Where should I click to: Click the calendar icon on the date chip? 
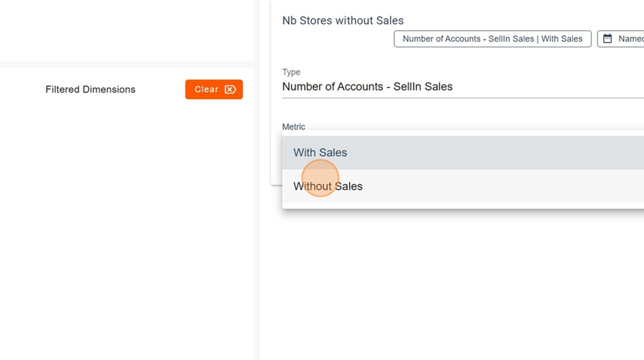click(x=608, y=39)
